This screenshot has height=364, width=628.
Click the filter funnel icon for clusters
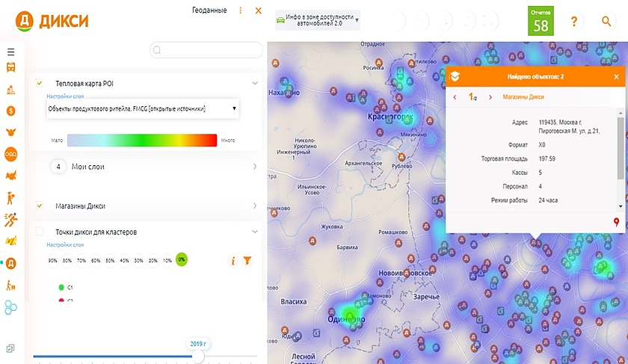click(x=247, y=261)
